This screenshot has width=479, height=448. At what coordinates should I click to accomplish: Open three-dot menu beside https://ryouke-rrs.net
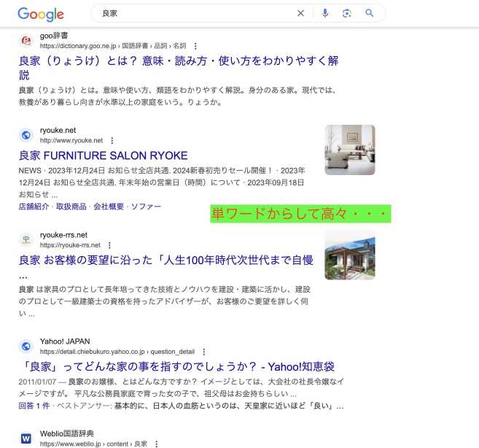tap(109, 245)
